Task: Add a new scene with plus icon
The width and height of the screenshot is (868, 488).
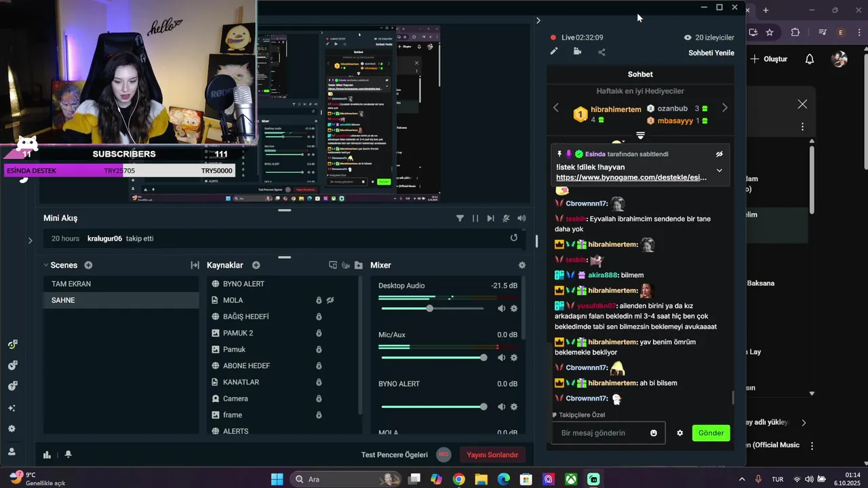Action: [88, 265]
